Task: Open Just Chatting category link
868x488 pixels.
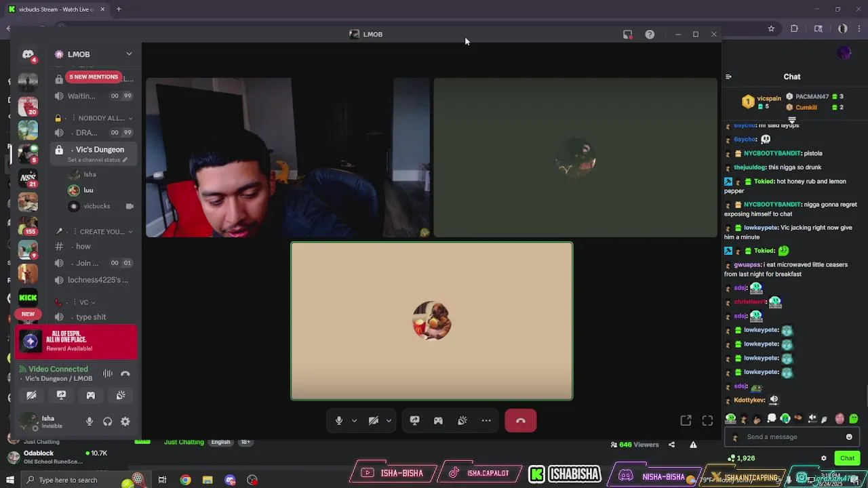Action: [184, 442]
